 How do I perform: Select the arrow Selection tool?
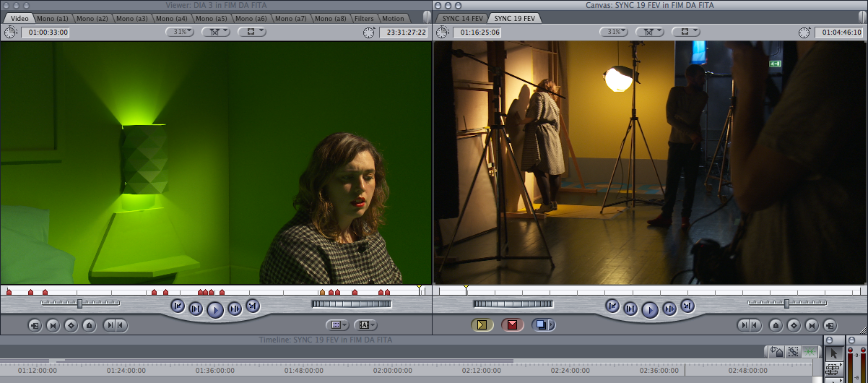[833, 353]
